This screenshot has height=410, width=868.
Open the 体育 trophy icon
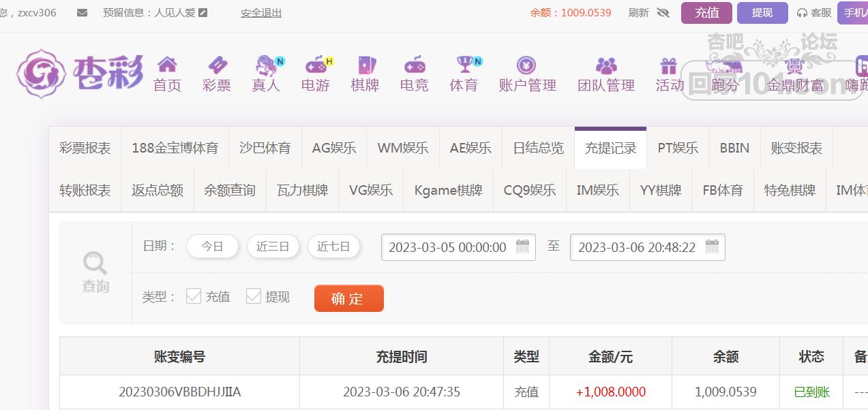tap(464, 65)
